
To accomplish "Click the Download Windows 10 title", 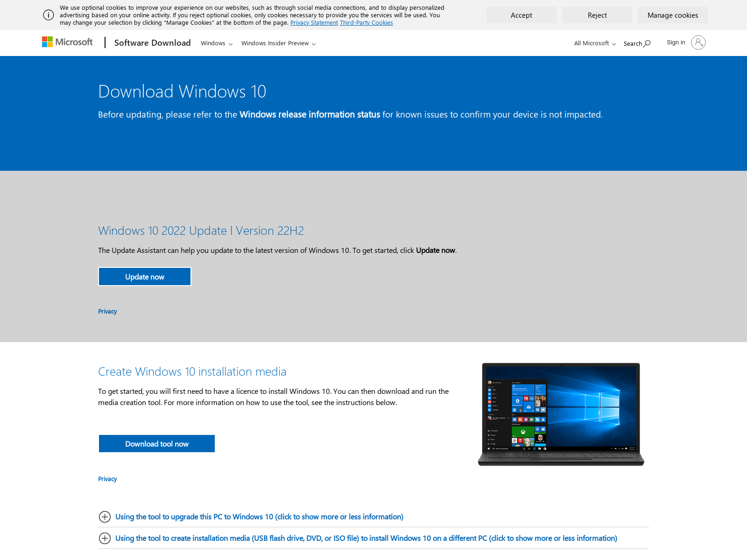I will pyautogui.click(x=182, y=91).
